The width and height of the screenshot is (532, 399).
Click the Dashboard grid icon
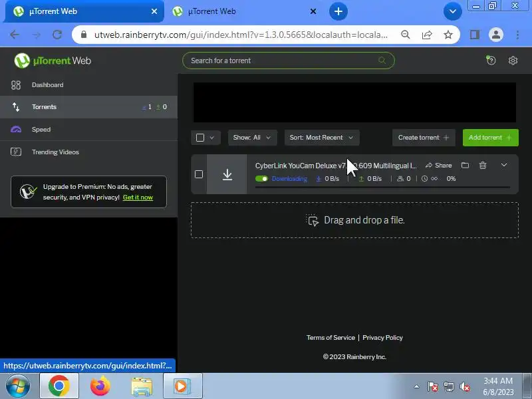(x=15, y=85)
